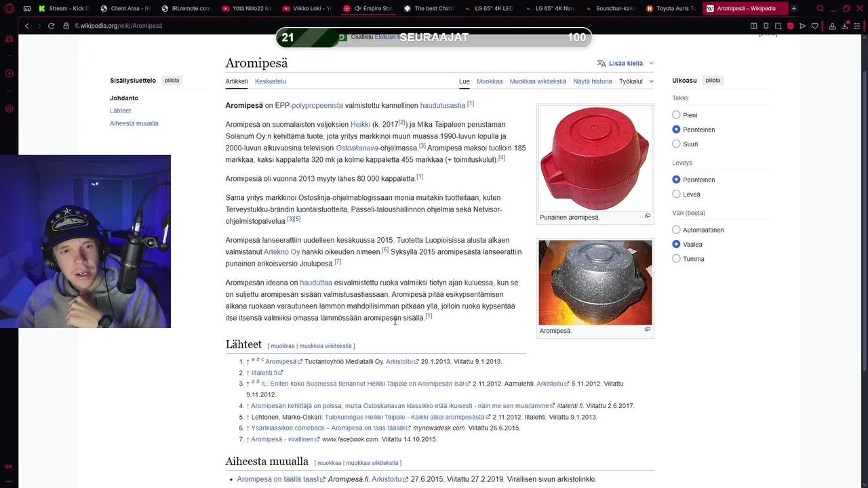
Task: Open the Ostoskanava article link
Action: (x=357, y=148)
